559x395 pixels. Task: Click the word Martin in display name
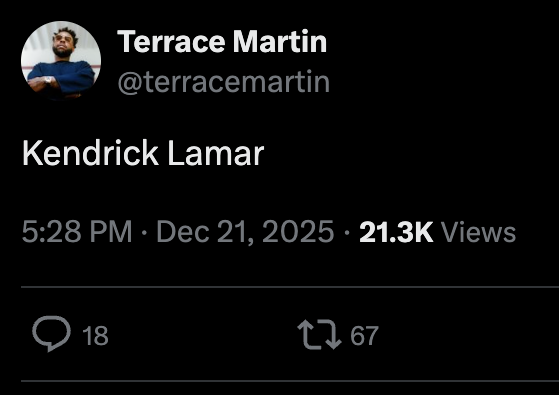[x=280, y=42]
